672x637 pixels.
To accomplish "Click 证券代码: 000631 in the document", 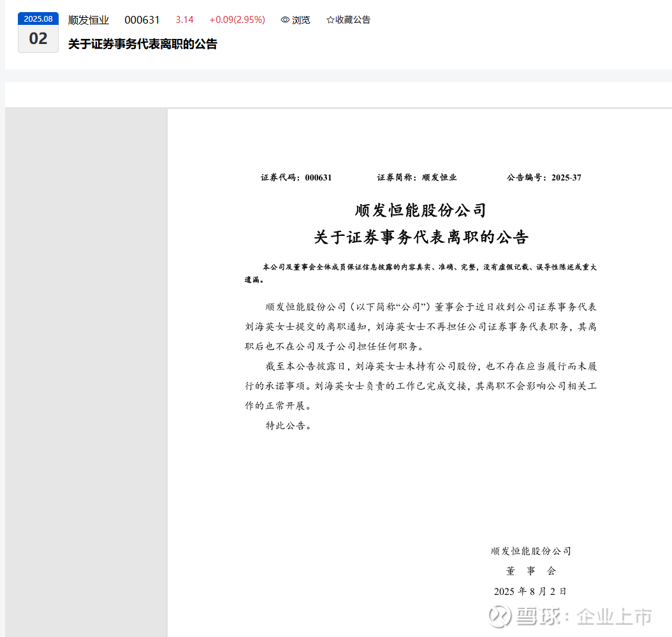I will click(x=296, y=177).
